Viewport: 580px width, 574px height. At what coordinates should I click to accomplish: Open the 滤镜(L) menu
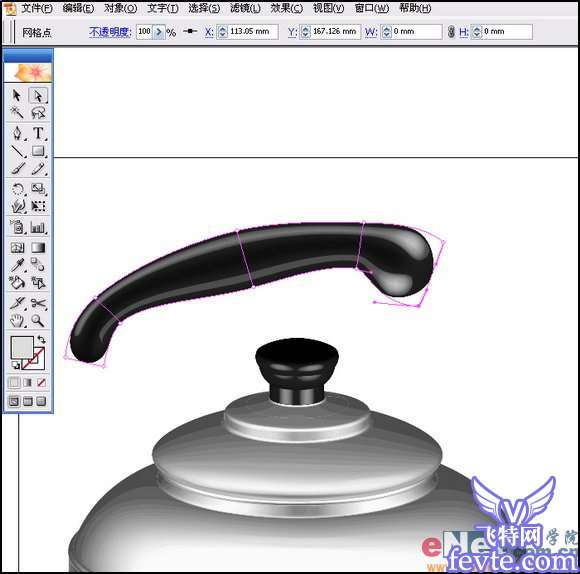pos(245,8)
